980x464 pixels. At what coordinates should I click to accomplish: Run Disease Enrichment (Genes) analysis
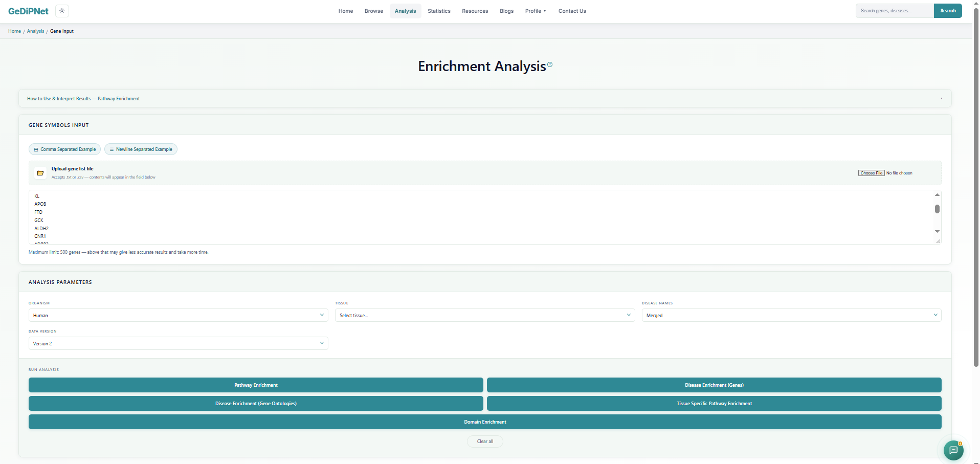(x=714, y=385)
